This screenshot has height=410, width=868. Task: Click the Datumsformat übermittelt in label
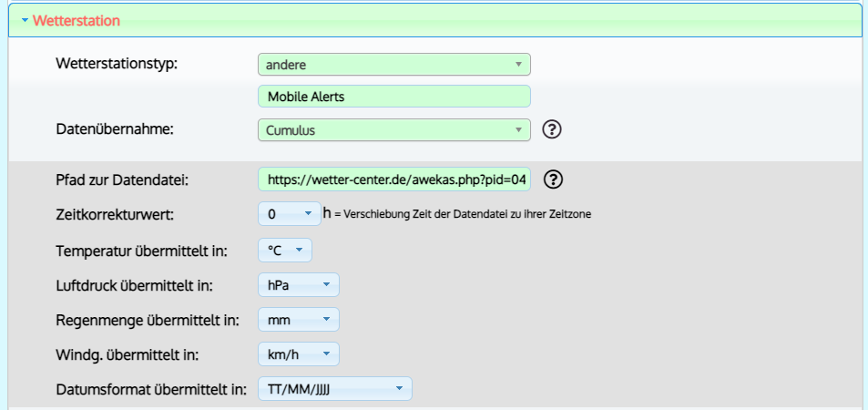[x=151, y=390]
